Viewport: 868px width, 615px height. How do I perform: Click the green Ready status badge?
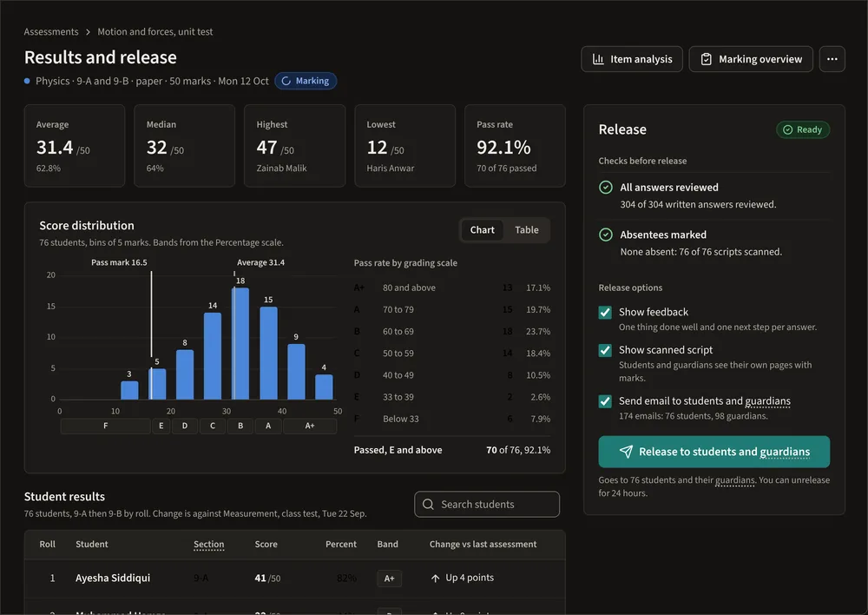803,129
